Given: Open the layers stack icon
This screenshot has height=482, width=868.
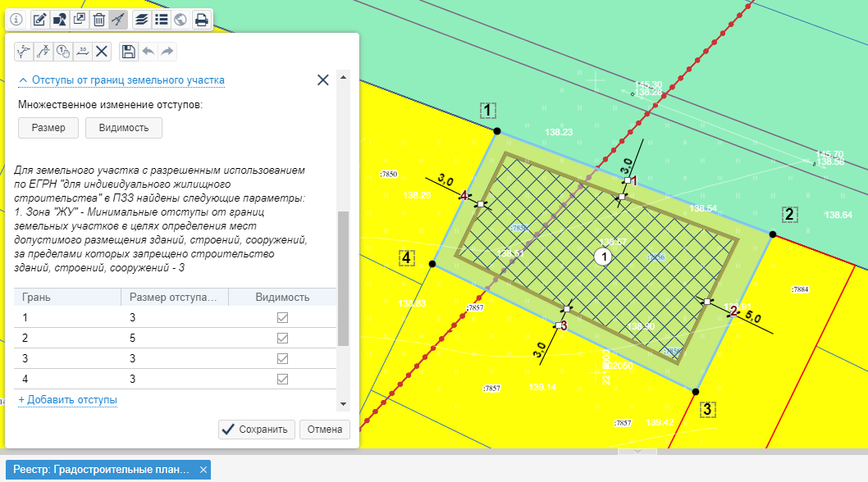Looking at the screenshot, I should pos(141,19).
